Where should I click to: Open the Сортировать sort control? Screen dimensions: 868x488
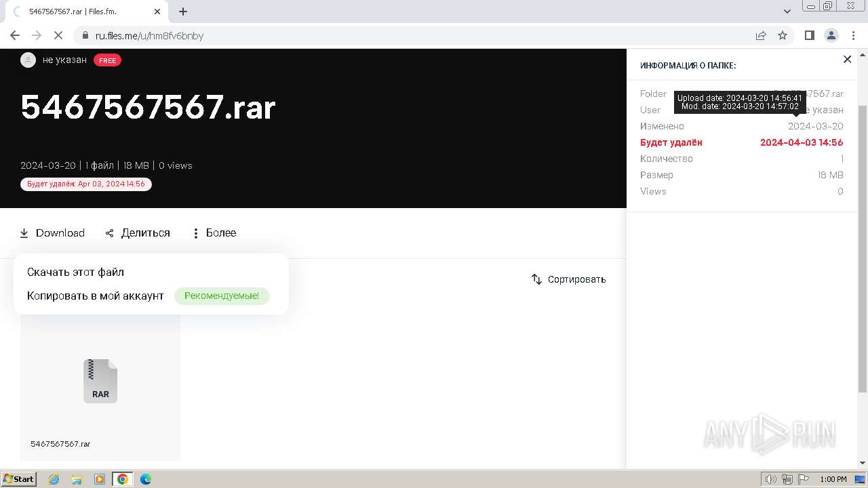click(x=568, y=279)
